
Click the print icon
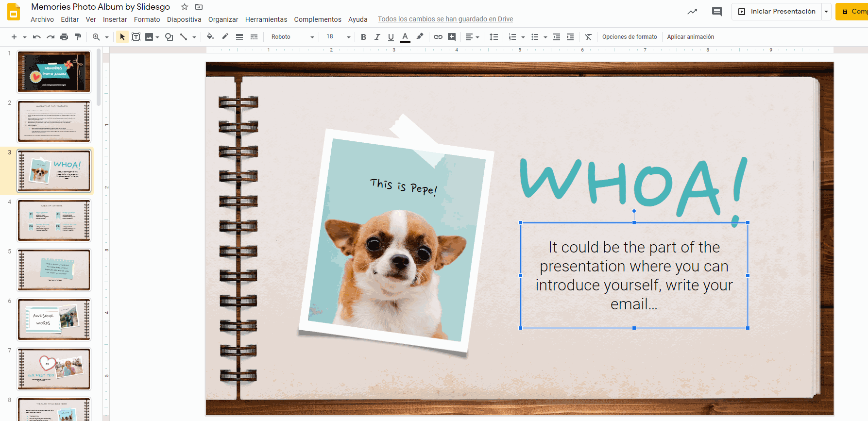pyautogui.click(x=64, y=37)
